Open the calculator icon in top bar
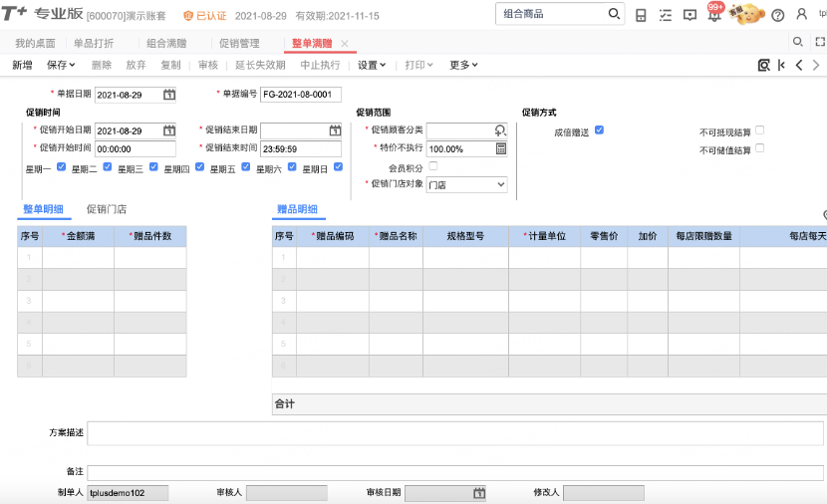The width and height of the screenshot is (827, 504). (x=641, y=15)
